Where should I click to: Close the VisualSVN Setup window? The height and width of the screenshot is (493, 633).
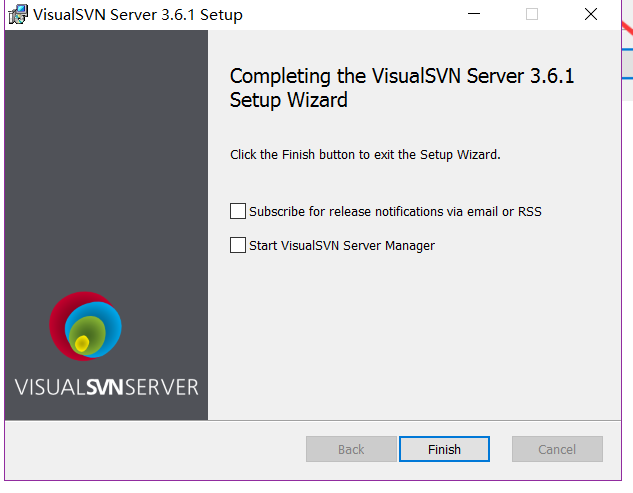click(591, 14)
